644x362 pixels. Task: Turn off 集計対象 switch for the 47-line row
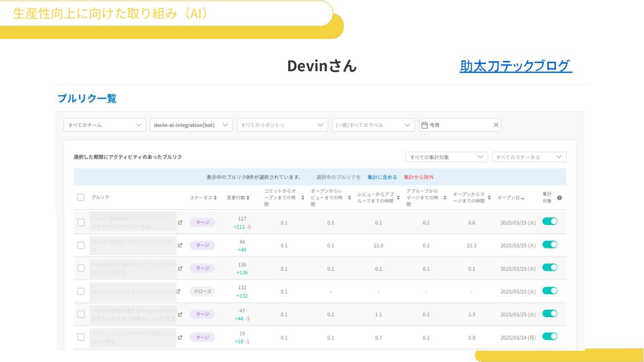(x=550, y=313)
